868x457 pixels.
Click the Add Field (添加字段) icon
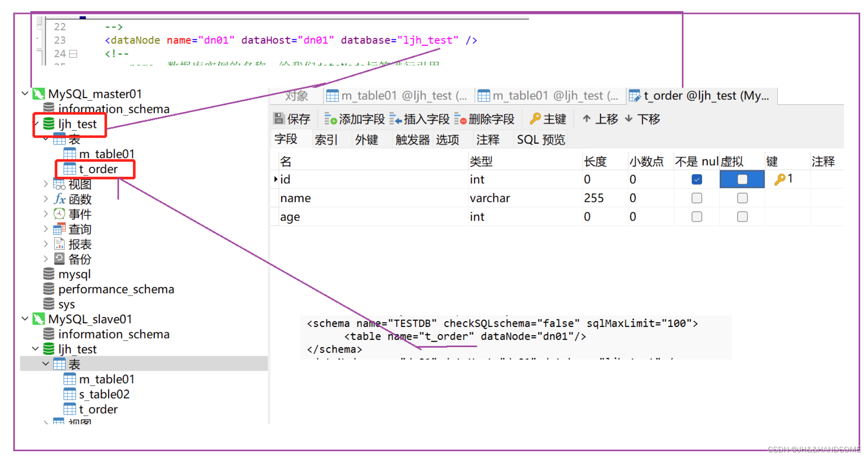click(330, 119)
